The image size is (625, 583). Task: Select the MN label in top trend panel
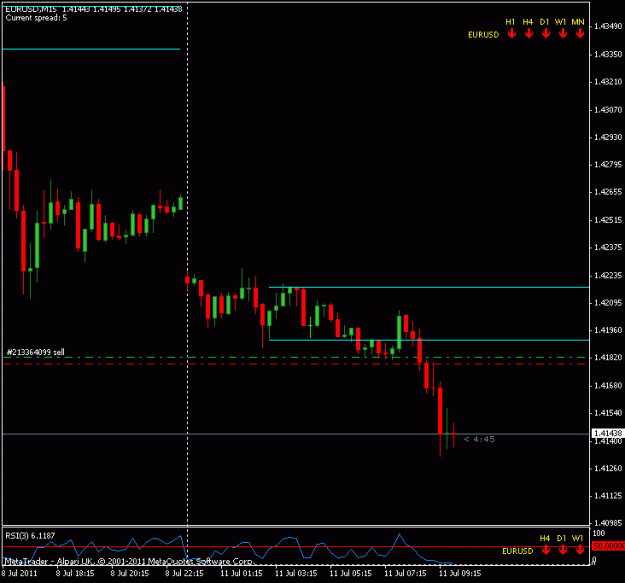pos(578,22)
